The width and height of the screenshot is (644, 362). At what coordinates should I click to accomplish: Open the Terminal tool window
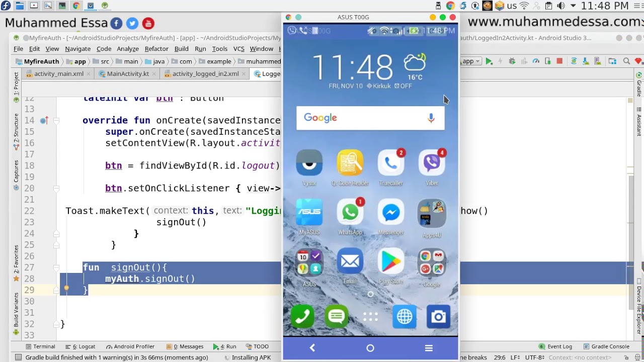(x=40, y=346)
